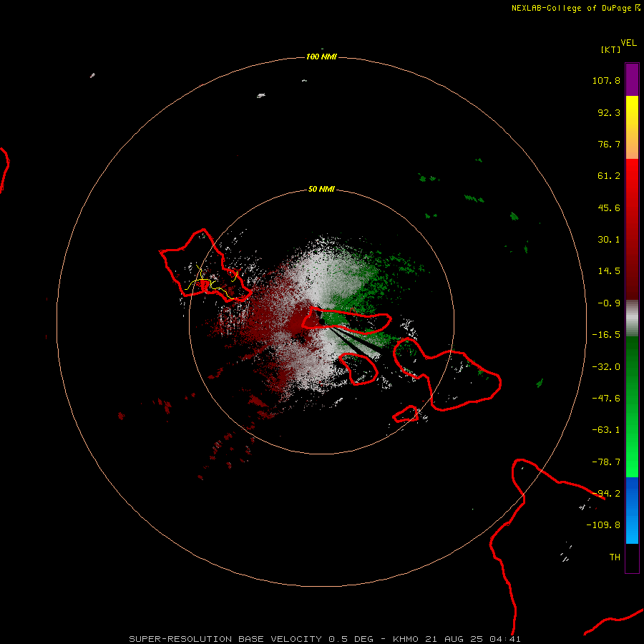Click the -47.6 velocity scale value
Screen dimensions: 644x644
pyautogui.click(x=606, y=399)
